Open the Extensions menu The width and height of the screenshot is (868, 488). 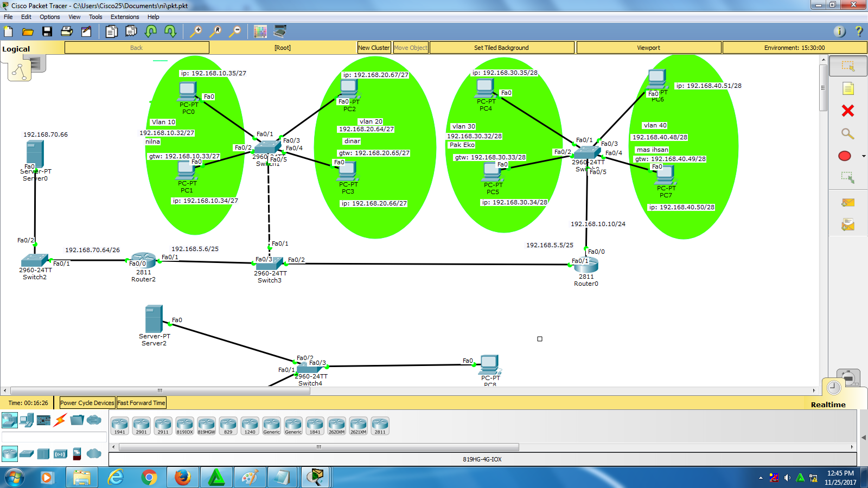coord(124,17)
